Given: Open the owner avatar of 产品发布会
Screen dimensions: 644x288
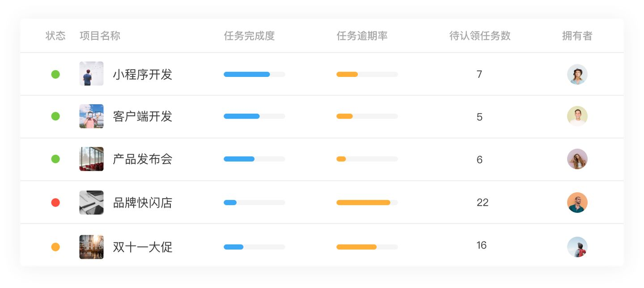Looking at the screenshot, I should (577, 159).
